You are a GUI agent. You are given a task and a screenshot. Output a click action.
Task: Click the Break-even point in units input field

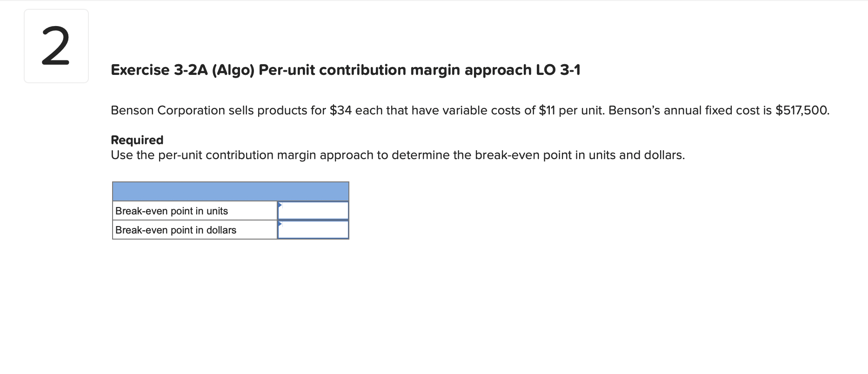click(313, 210)
